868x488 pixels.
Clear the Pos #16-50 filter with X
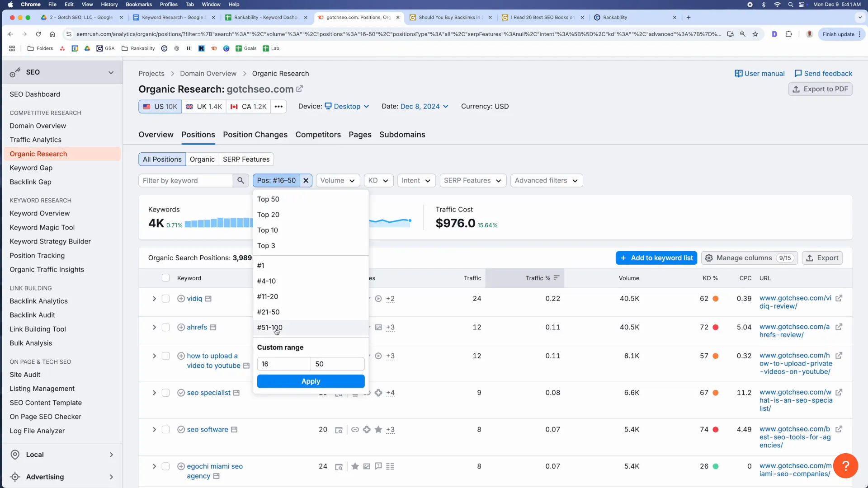(306, 180)
